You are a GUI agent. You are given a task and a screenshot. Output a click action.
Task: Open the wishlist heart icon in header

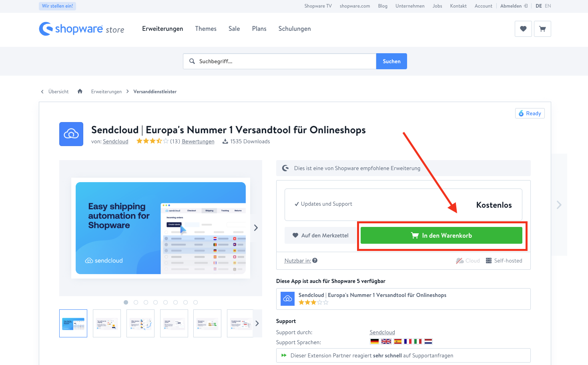pos(523,29)
